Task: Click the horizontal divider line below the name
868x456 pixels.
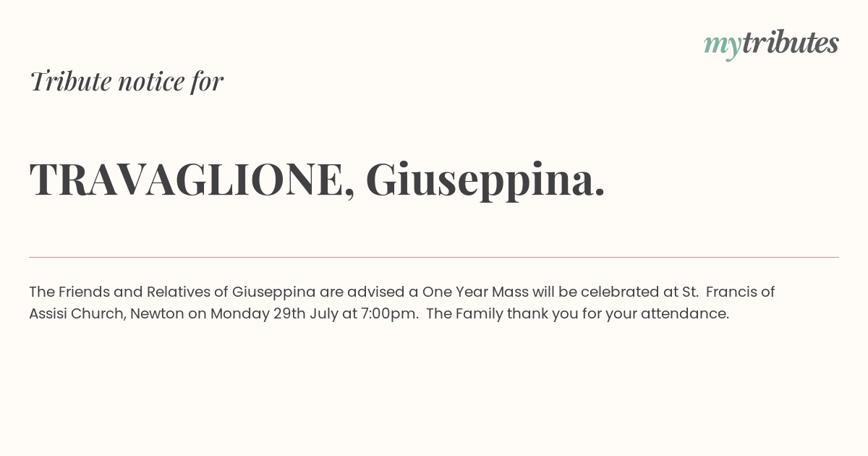Action: coord(434,257)
